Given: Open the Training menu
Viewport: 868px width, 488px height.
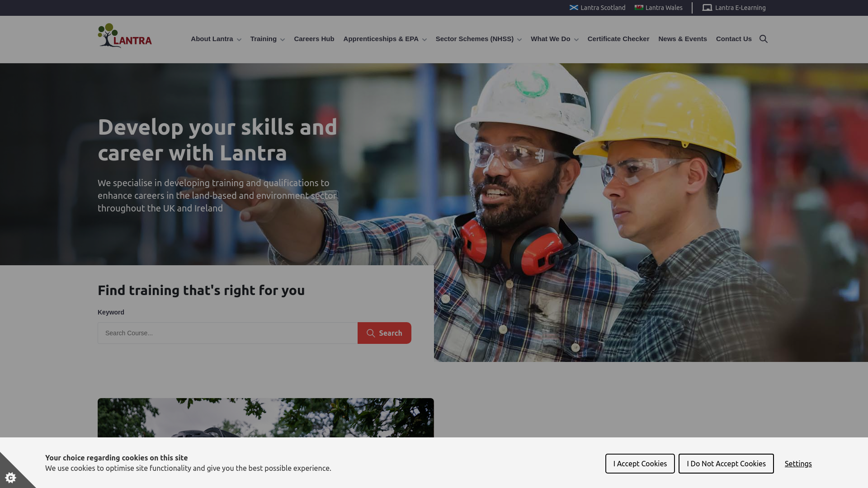Looking at the screenshot, I should click(264, 39).
